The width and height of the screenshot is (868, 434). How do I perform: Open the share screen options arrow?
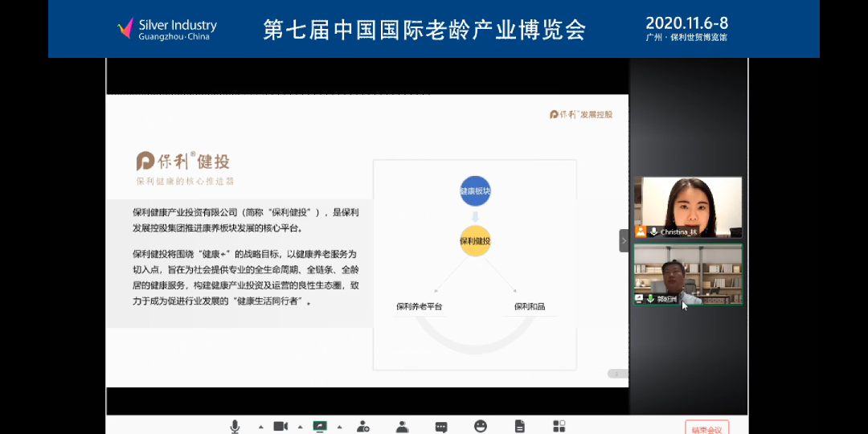click(x=339, y=427)
